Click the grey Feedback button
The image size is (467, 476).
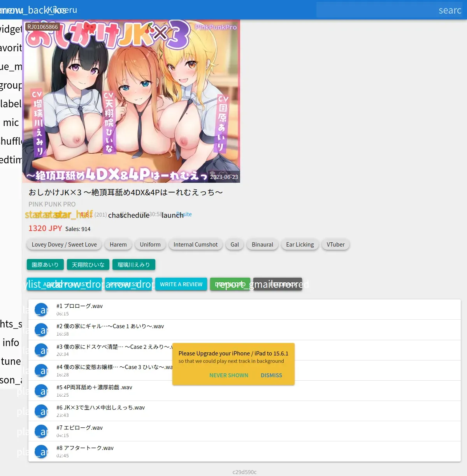coord(277,284)
